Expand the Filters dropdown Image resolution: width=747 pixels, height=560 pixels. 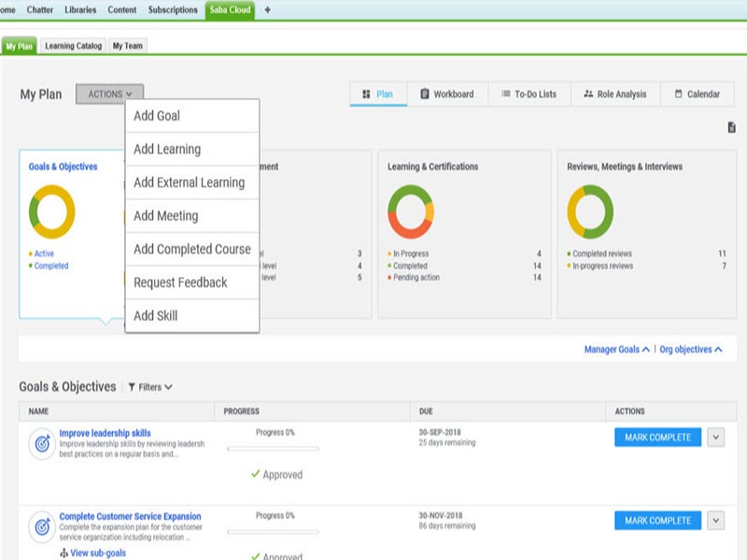[x=149, y=386]
